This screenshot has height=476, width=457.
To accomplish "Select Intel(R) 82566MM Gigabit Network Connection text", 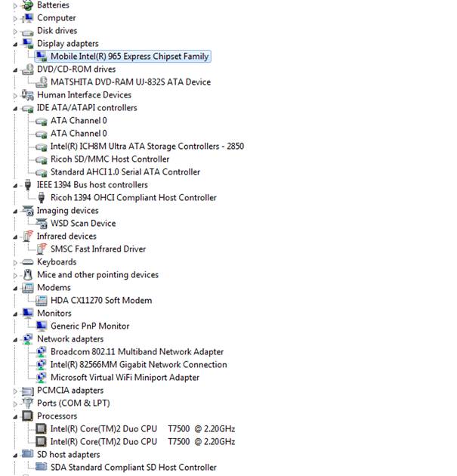I will pos(139,365).
